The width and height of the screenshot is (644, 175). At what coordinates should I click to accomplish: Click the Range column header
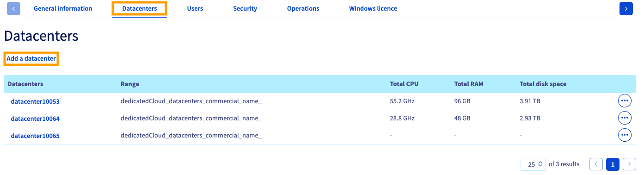(130, 84)
